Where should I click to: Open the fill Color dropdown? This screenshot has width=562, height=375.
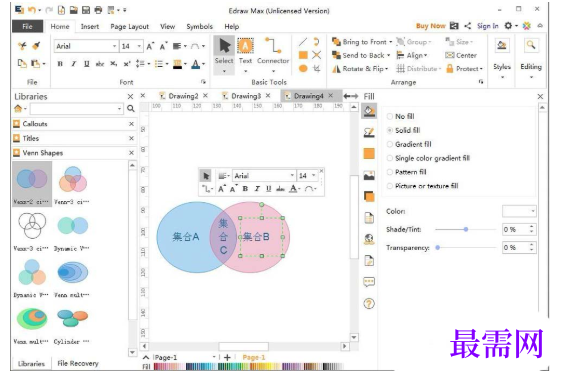click(x=519, y=211)
